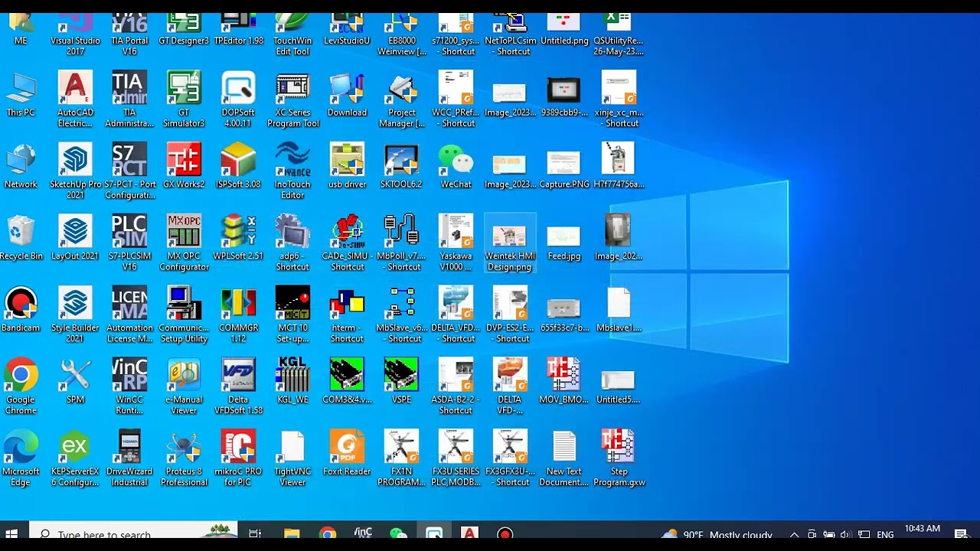Click the AutoCAD Electrical desktop icon
980x551 pixels.
tap(75, 99)
